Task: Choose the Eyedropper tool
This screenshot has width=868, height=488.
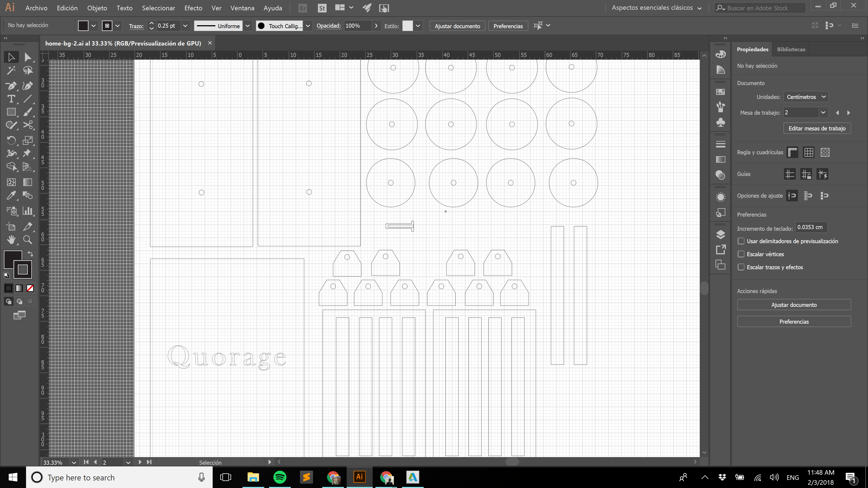Action: [11, 196]
